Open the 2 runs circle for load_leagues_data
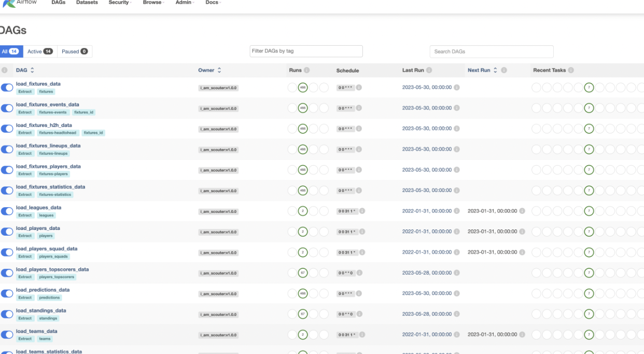The width and height of the screenshot is (644, 354). [x=303, y=211]
